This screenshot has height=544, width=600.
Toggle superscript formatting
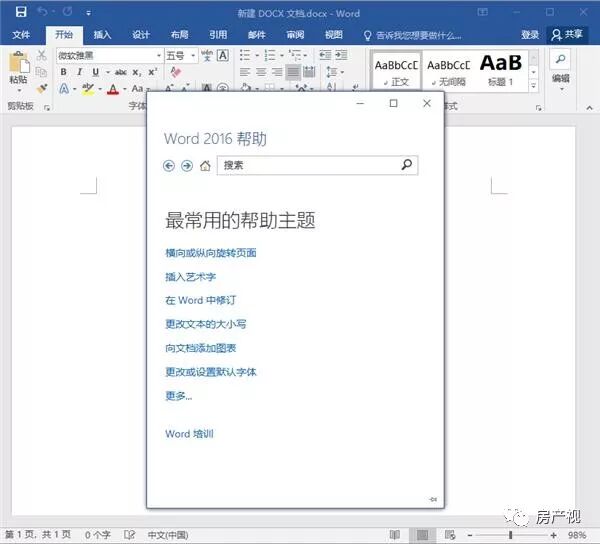(x=153, y=72)
